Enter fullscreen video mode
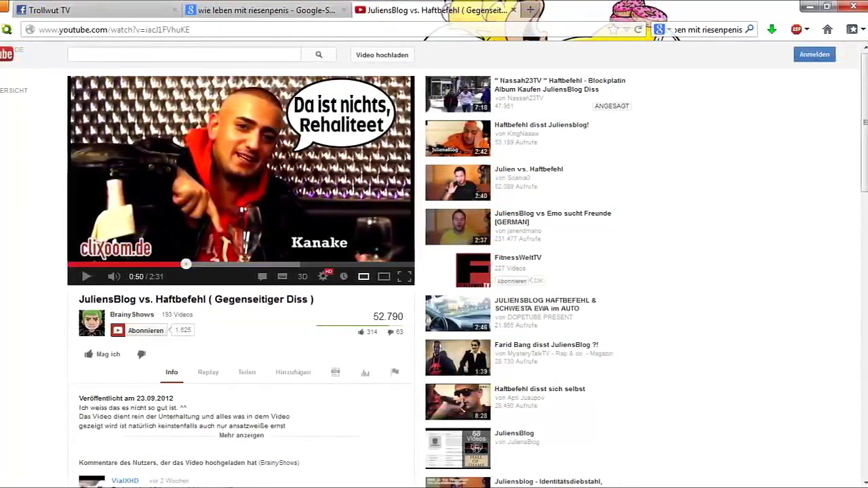 (404, 276)
